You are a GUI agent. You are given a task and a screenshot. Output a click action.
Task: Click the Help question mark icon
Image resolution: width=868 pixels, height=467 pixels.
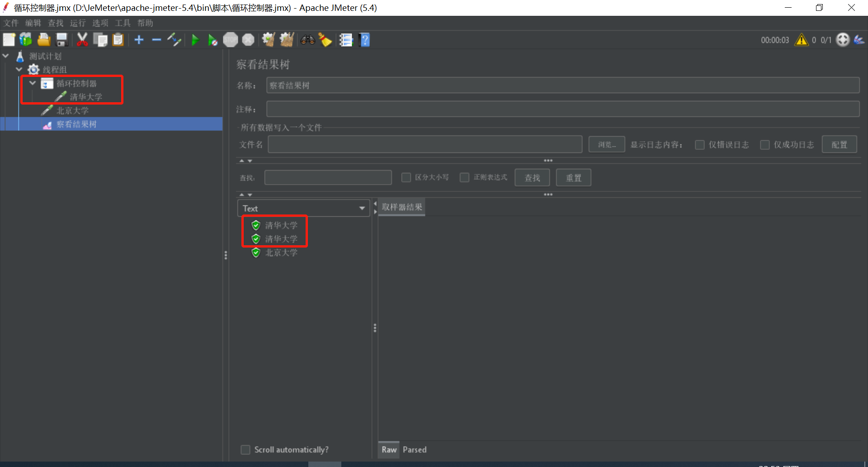click(x=364, y=40)
